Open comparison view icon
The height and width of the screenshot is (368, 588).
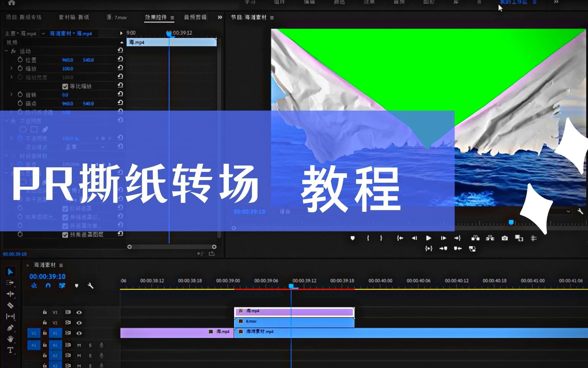519,238
